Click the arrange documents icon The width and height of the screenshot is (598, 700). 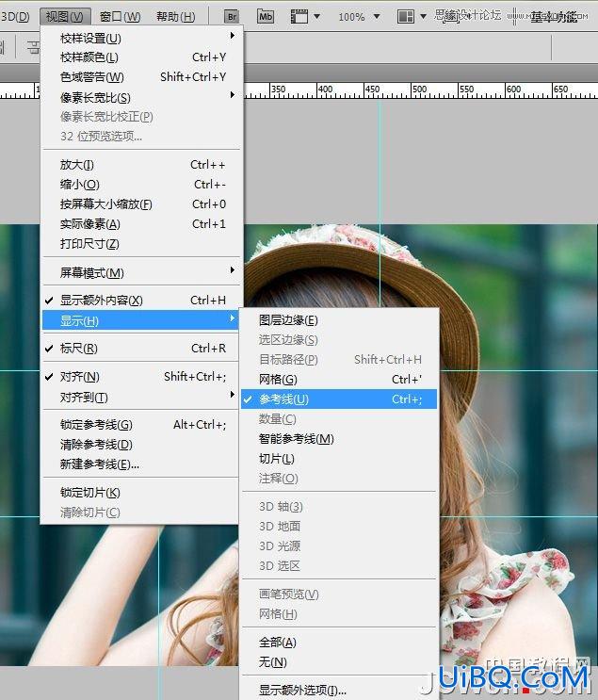(x=405, y=17)
